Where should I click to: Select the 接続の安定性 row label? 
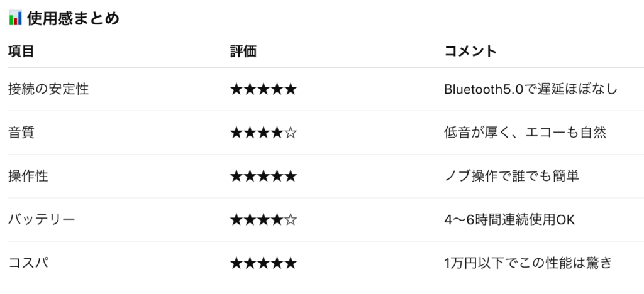pyautogui.click(x=48, y=89)
